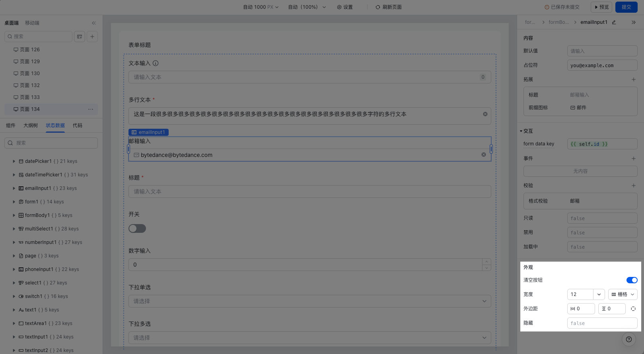Viewport: 644px width, 354px height.
Task: Show info tooltip next to 文本输入
Action: [x=156, y=63]
